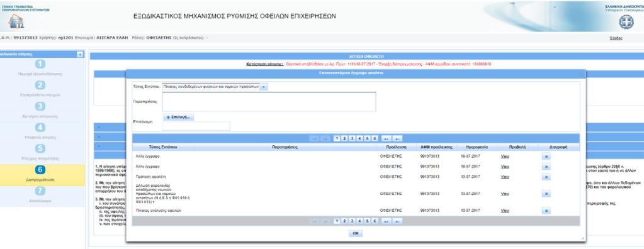Focus the Παρατηρήσεις text area

tap(269, 101)
